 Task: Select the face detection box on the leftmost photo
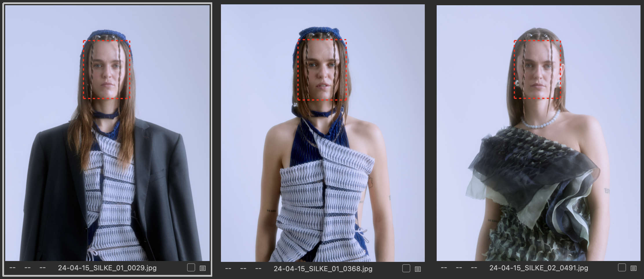(107, 70)
